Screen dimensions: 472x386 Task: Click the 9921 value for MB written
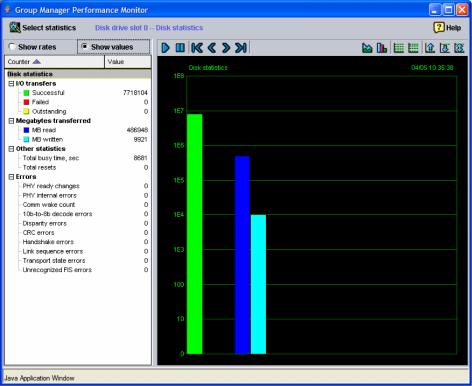click(x=140, y=139)
